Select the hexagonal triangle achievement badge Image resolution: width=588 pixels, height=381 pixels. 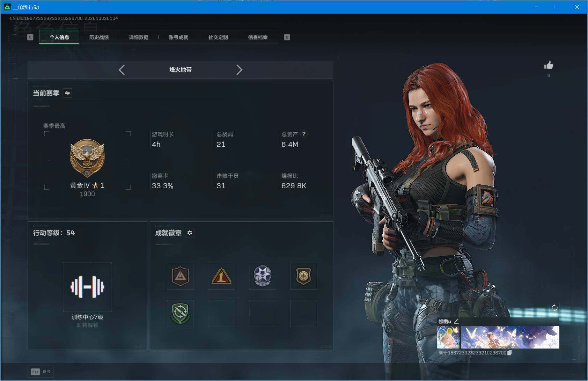click(x=181, y=276)
